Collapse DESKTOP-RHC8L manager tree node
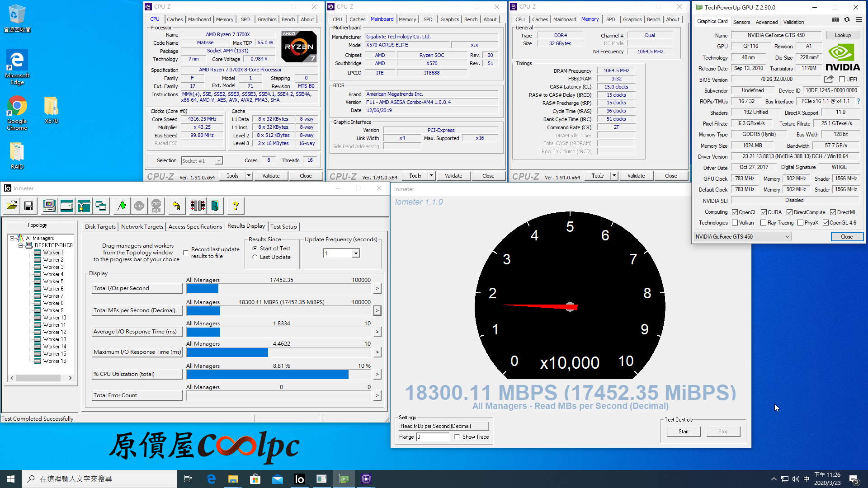868x488 pixels. (x=20, y=245)
